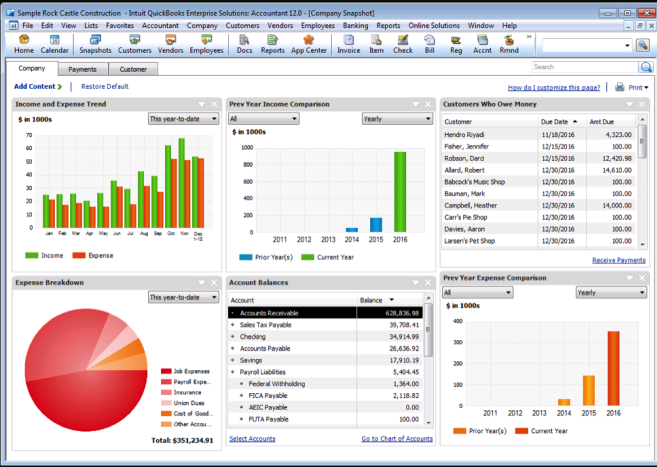Click the toolbar search magnifier button
657x467 pixels.
click(x=642, y=45)
